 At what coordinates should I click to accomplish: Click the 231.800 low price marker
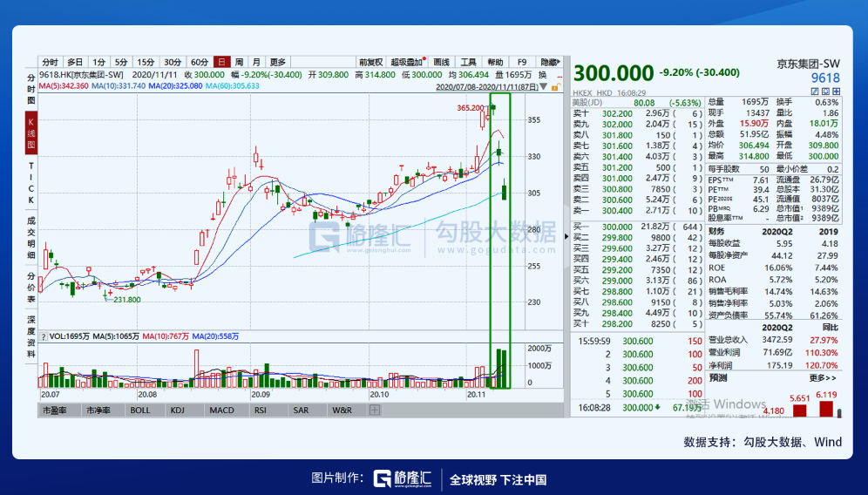(127, 300)
